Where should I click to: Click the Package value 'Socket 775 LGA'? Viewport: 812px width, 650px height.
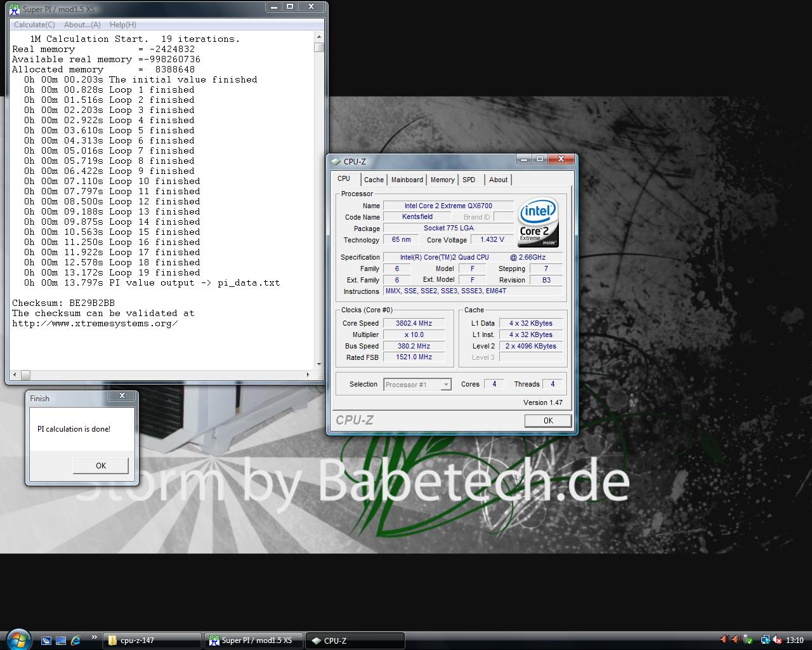(x=449, y=228)
